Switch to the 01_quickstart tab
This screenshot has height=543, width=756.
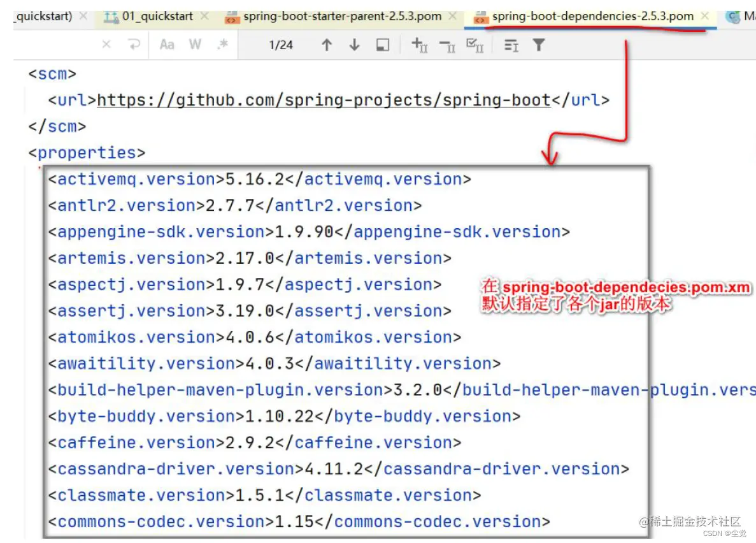tap(157, 17)
